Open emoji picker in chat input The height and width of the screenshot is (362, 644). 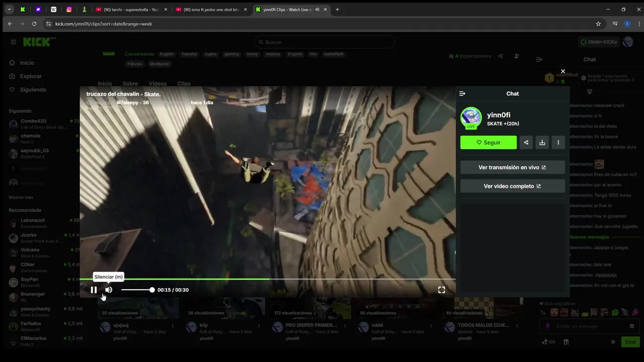click(x=632, y=326)
